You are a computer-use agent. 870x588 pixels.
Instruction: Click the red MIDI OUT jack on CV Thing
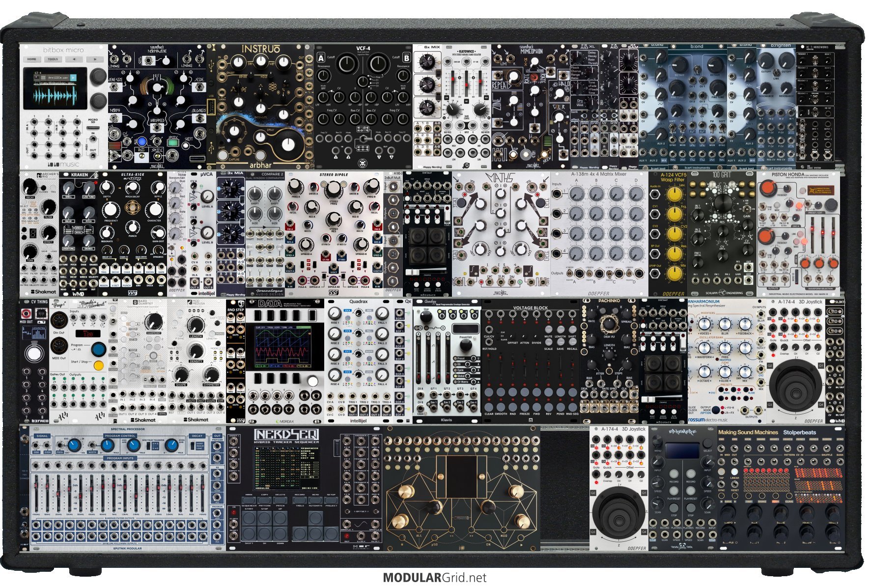coord(26,313)
